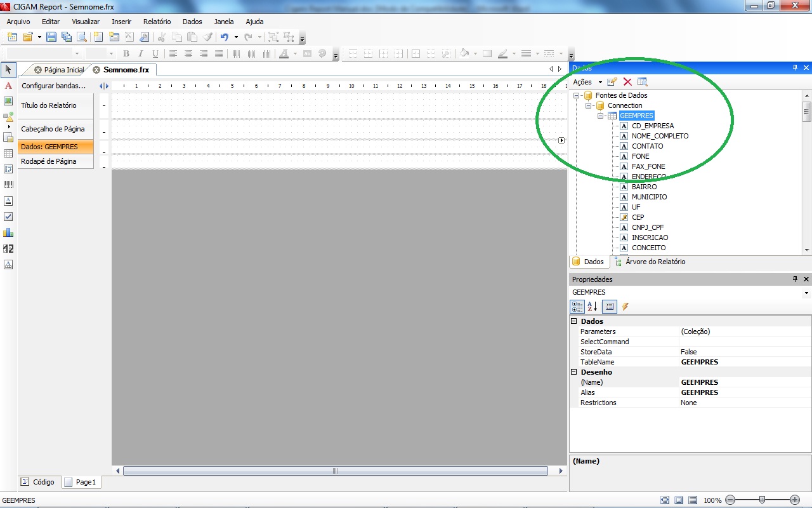Image resolution: width=812 pixels, height=508 pixels.
Task: Open the Open-file dropdown arrow
Action: [x=39, y=37]
